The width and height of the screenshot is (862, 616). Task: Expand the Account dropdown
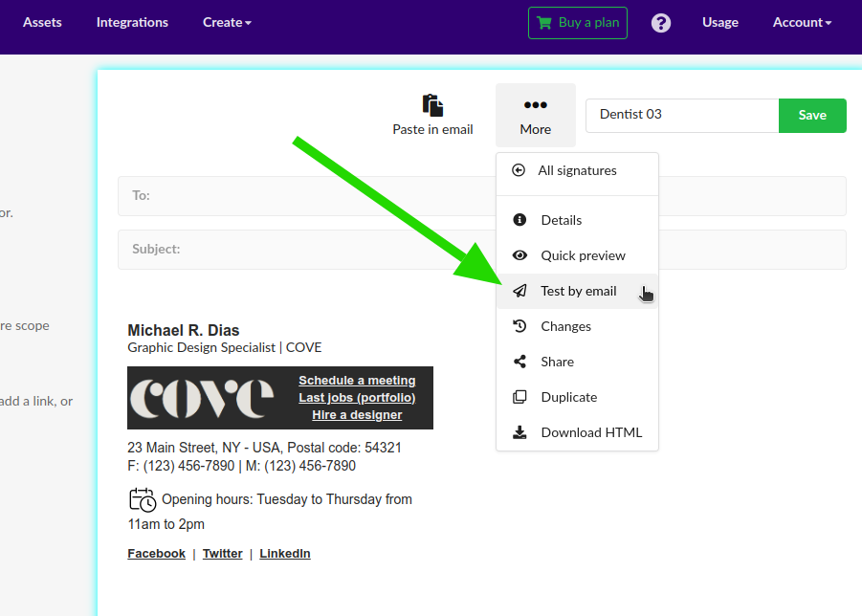pos(802,22)
